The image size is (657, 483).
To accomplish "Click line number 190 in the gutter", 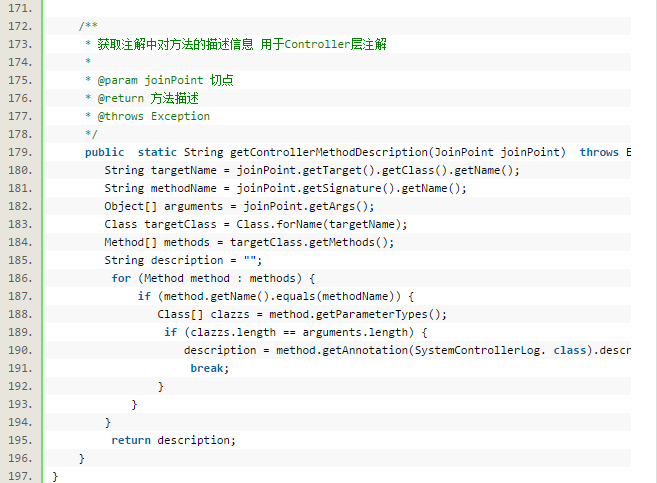I will 20,350.
